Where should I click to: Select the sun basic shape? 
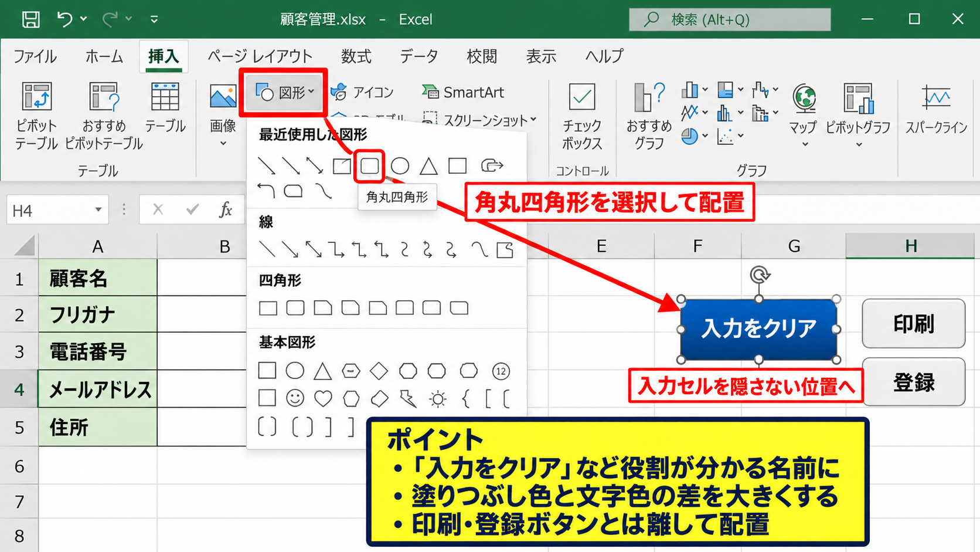[x=437, y=399]
